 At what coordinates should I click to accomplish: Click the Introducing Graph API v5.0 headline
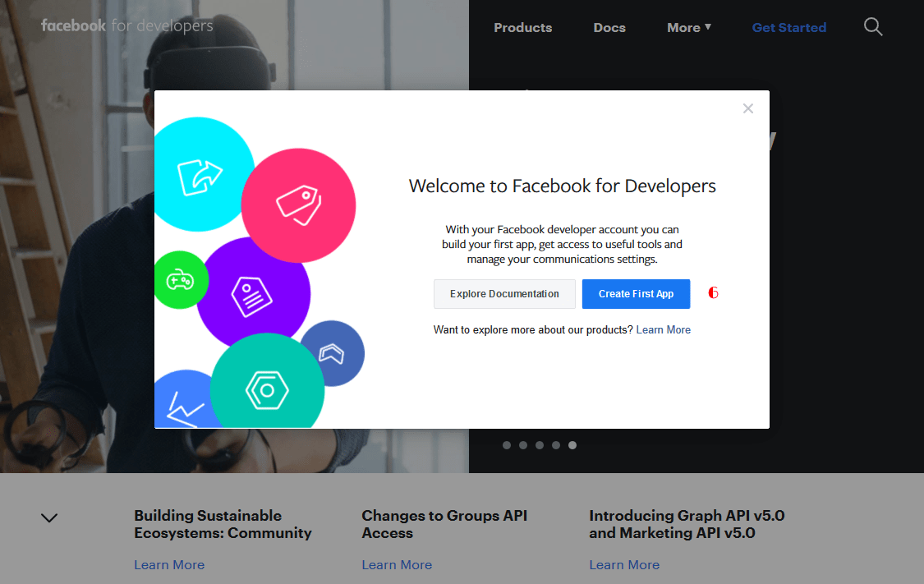click(x=687, y=524)
